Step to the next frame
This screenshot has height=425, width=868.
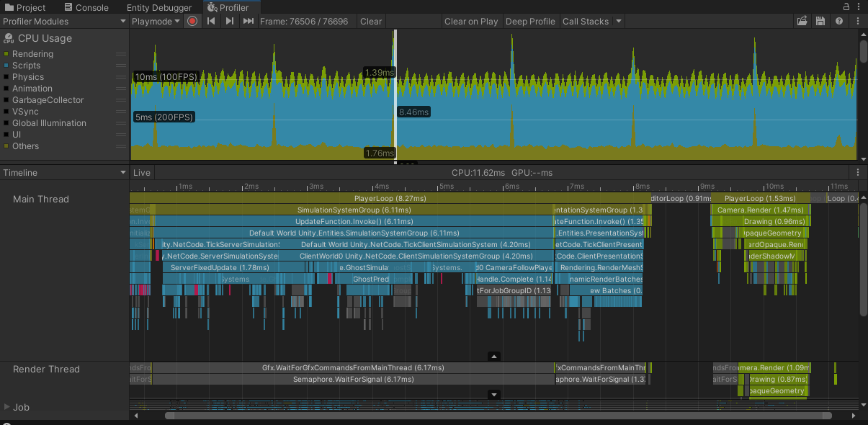(229, 22)
